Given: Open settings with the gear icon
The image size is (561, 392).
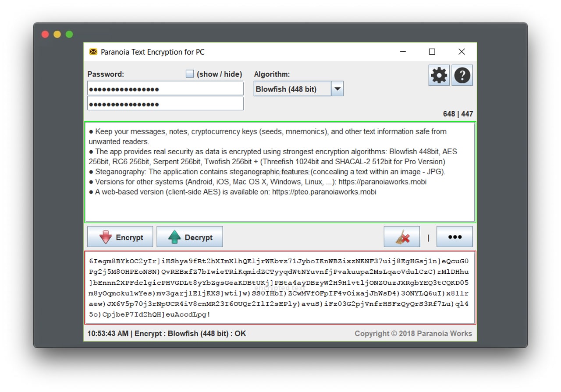Looking at the screenshot, I should (x=439, y=75).
